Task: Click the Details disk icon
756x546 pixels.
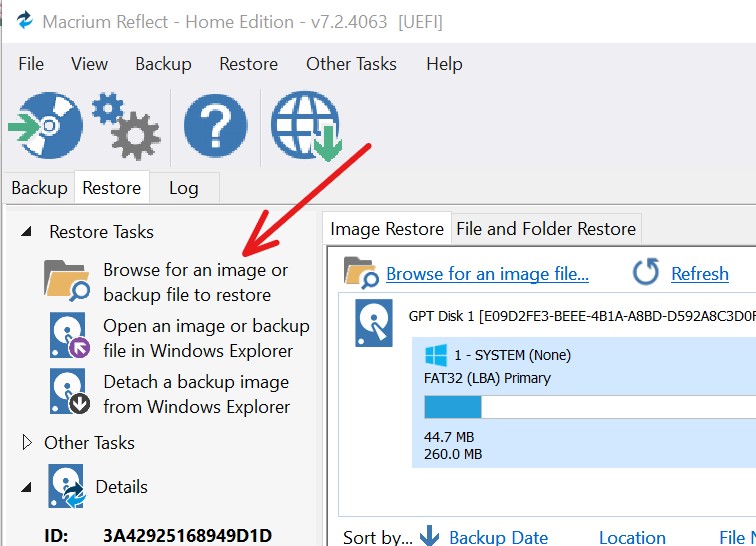Action: tap(67, 486)
